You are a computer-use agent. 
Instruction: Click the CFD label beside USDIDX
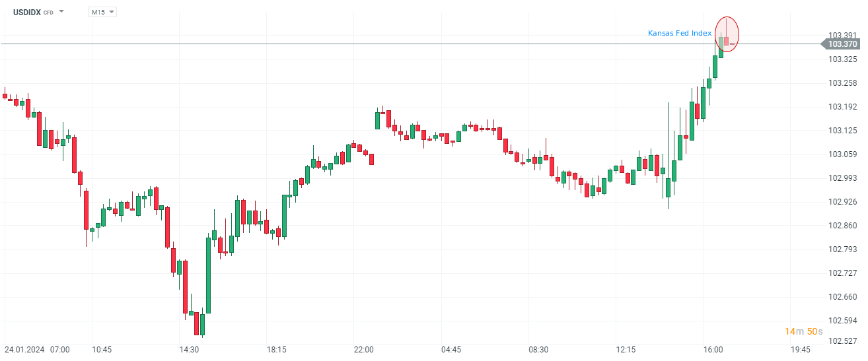(x=48, y=13)
